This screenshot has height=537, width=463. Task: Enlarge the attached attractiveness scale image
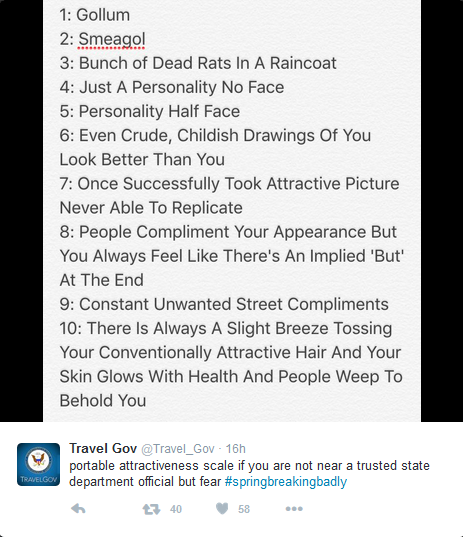pos(232,211)
